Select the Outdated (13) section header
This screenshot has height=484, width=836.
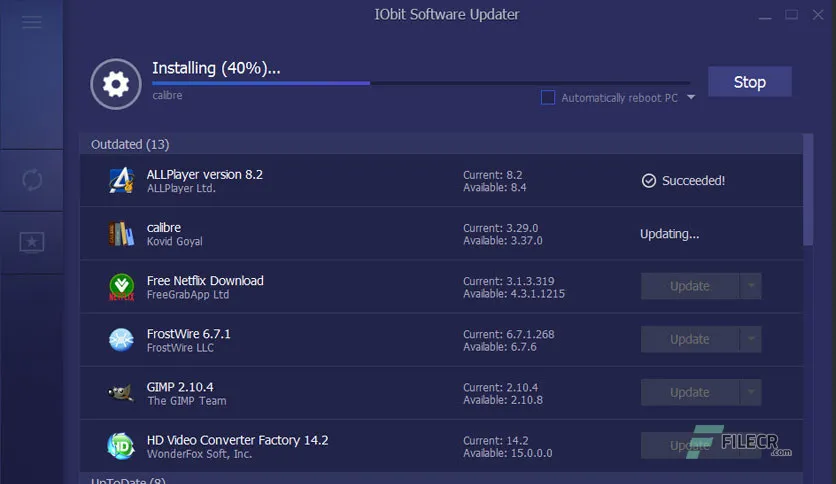coord(441,144)
